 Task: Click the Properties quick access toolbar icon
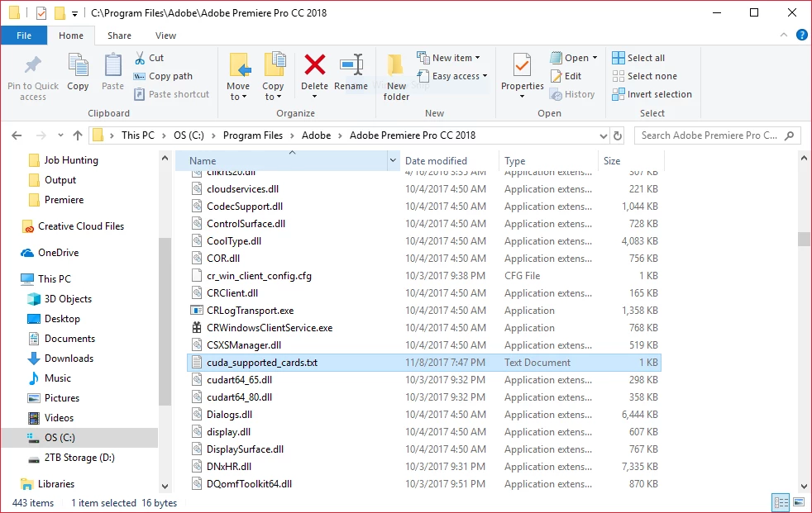pos(41,13)
